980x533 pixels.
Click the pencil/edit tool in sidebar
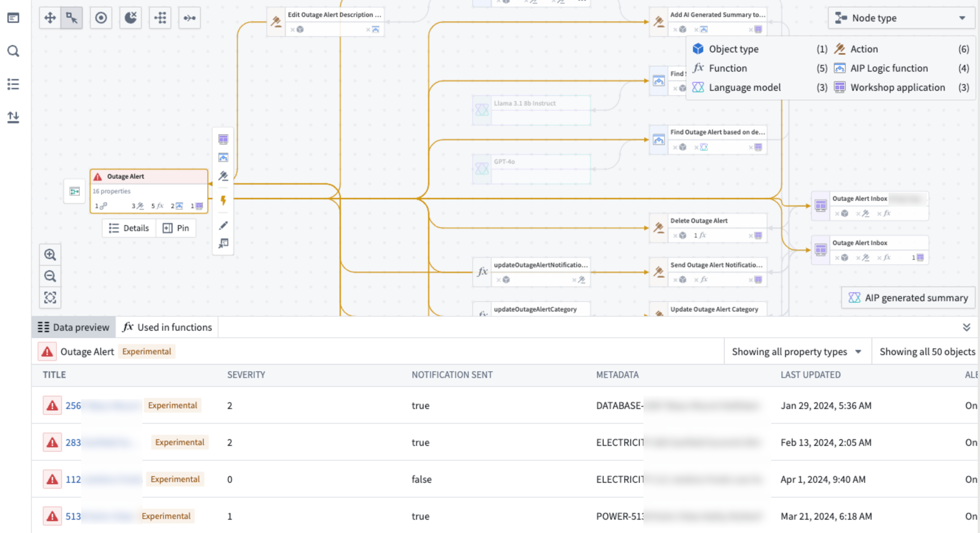[x=224, y=226]
